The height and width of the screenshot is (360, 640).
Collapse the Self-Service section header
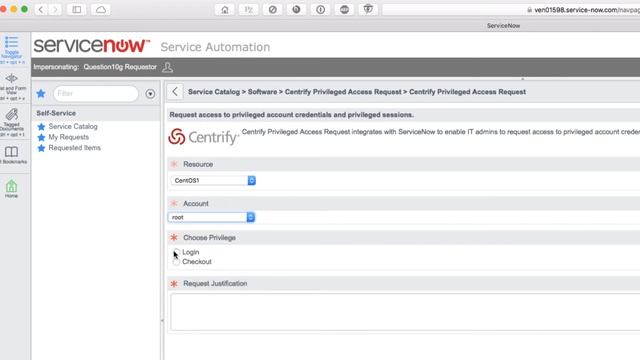(96, 113)
